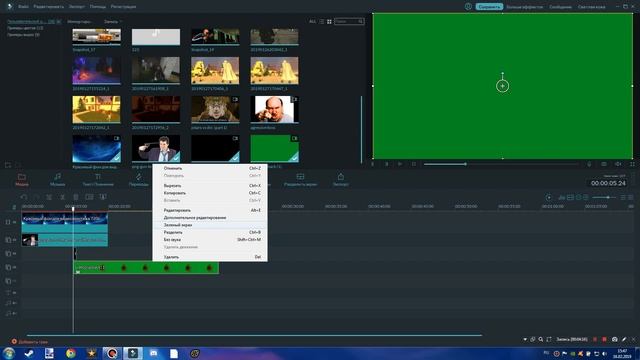
Task: Choose Копировать in the context menu
Action: [210, 193]
